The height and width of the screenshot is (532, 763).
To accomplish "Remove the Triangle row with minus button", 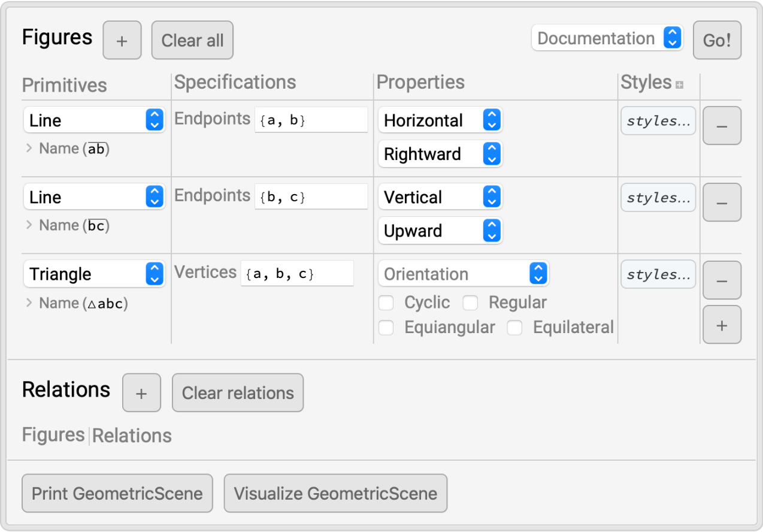I will click(722, 280).
